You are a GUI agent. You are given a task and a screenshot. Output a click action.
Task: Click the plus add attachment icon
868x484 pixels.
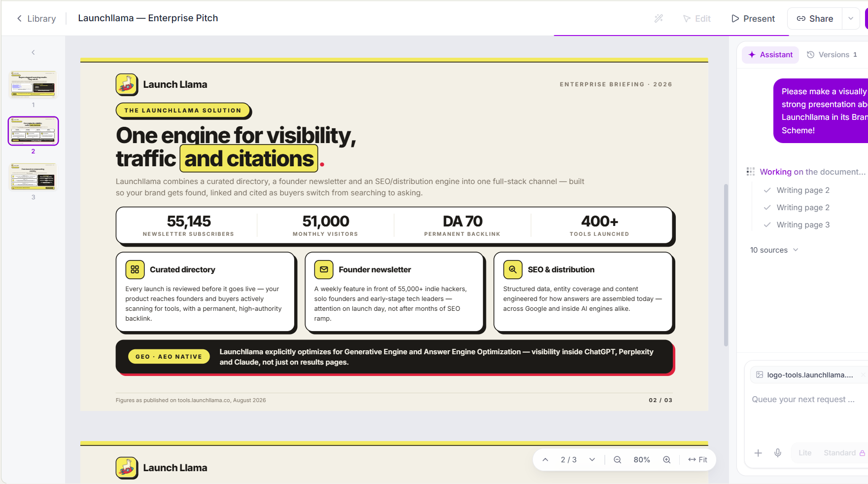pyautogui.click(x=758, y=453)
